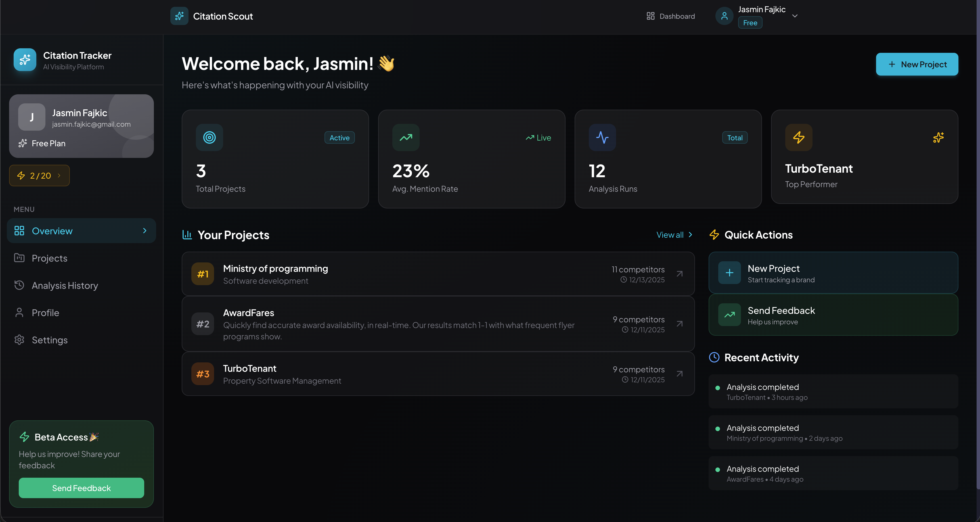
Task: Click the Citation Tracker sidebar logo
Action: [x=25, y=60]
